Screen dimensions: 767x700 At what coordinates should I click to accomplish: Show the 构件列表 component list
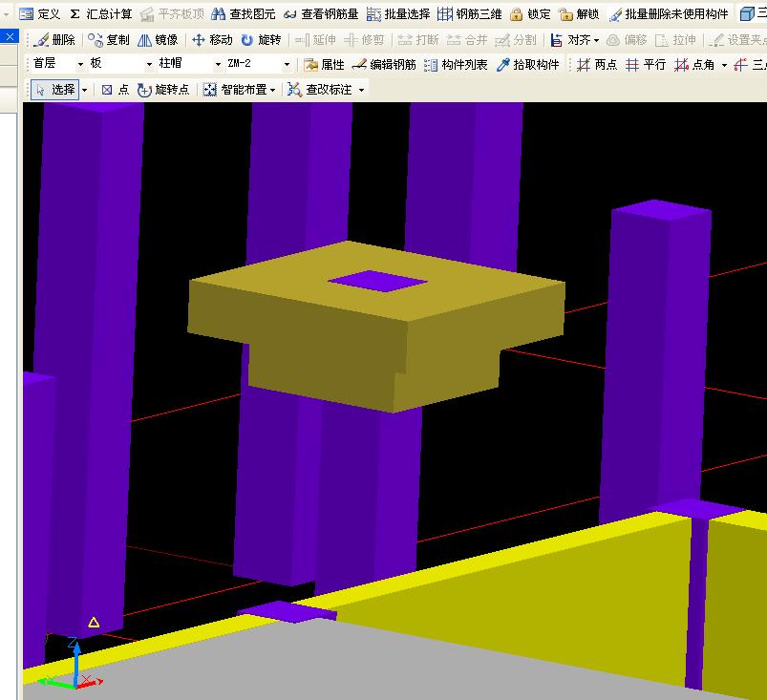point(456,65)
